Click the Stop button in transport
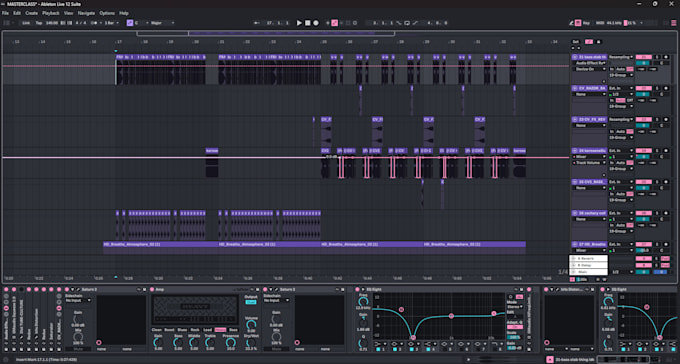 pos(307,23)
